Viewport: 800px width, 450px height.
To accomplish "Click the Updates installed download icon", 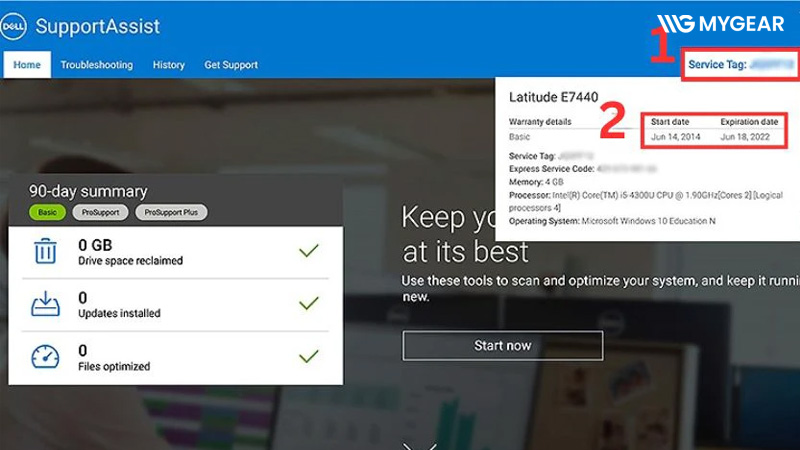I will pos(46,304).
